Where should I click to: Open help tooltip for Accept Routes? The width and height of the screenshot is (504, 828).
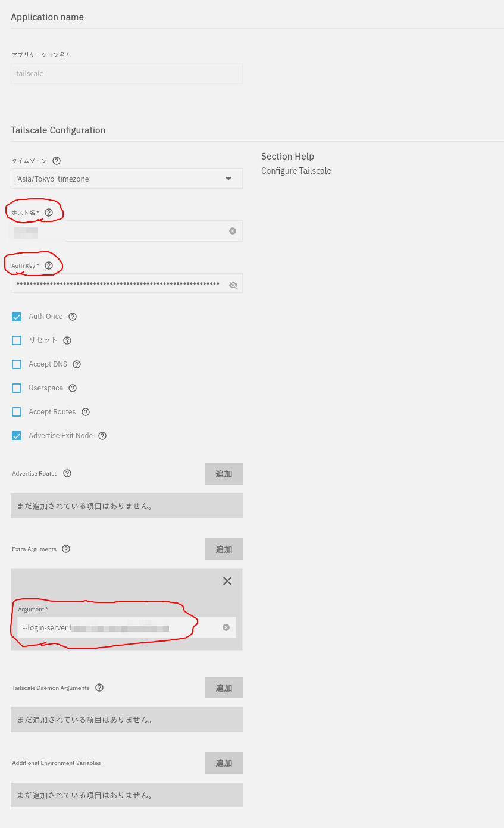tap(86, 412)
